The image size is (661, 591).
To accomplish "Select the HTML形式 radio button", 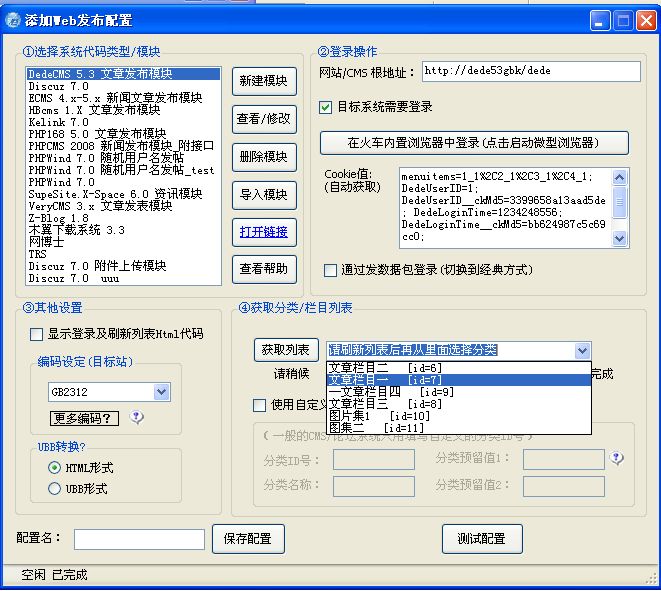I will [x=55, y=468].
